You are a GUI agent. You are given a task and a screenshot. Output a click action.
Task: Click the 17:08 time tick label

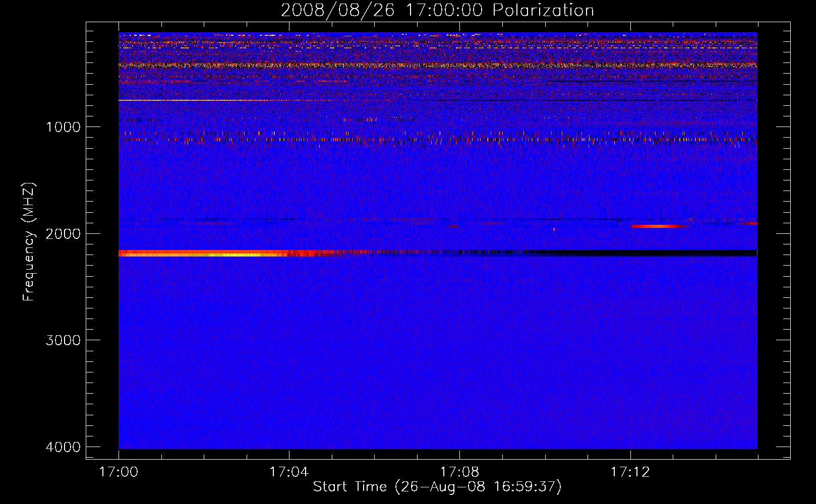459,472
